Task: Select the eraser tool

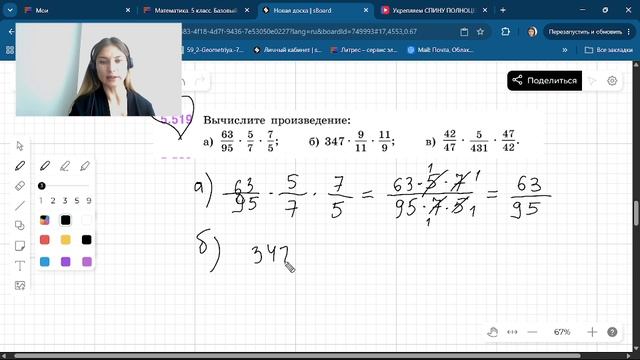Action: click(x=20, y=186)
